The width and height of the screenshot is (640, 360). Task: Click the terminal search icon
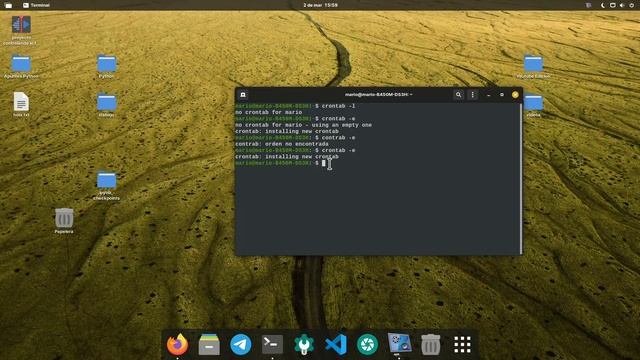point(458,95)
